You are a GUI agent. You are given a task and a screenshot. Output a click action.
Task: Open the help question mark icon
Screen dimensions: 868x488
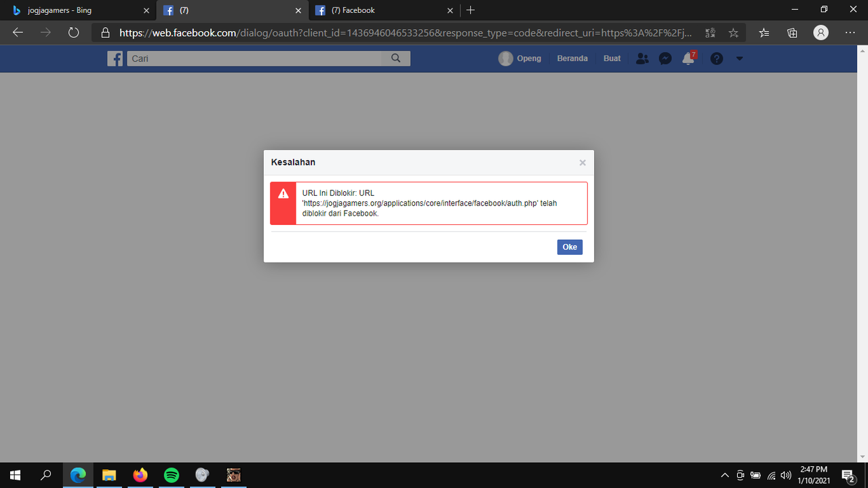pyautogui.click(x=717, y=59)
